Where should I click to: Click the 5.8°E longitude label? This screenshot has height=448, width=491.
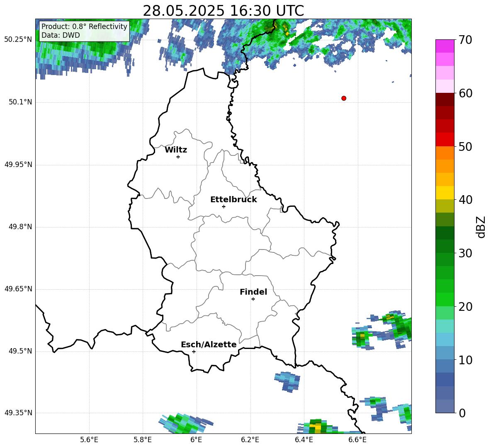[143, 440]
